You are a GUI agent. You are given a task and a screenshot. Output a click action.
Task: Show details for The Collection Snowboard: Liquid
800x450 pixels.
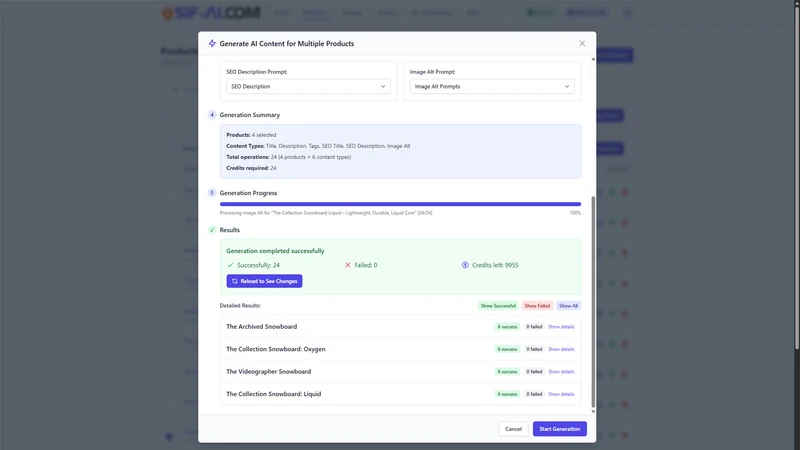point(561,394)
